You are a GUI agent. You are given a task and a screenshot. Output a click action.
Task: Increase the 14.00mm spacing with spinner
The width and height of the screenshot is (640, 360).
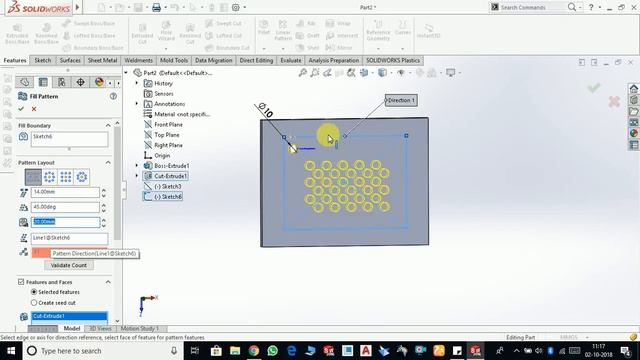tap(104, 190)
